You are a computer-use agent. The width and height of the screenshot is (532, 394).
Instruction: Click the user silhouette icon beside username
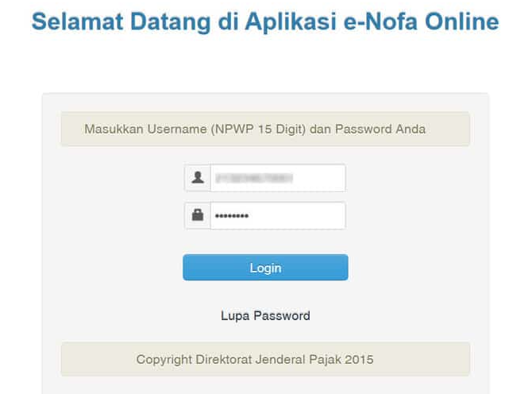click(x=198, y=177)
